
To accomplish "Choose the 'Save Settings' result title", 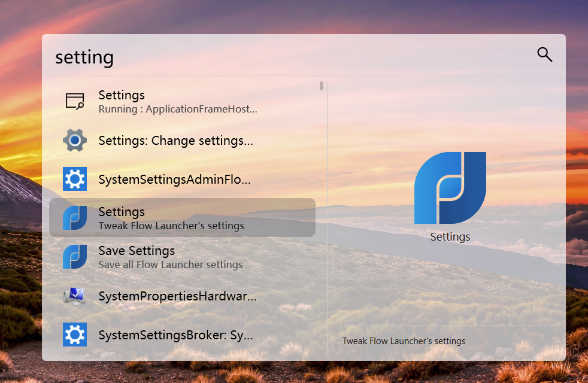I will click(137, 250).
